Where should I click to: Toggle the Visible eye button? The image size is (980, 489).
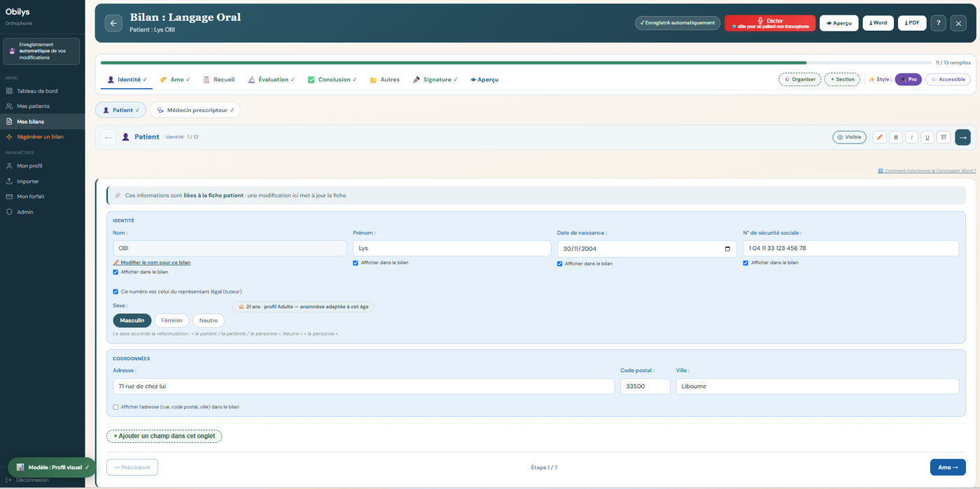tap(849, 137)
